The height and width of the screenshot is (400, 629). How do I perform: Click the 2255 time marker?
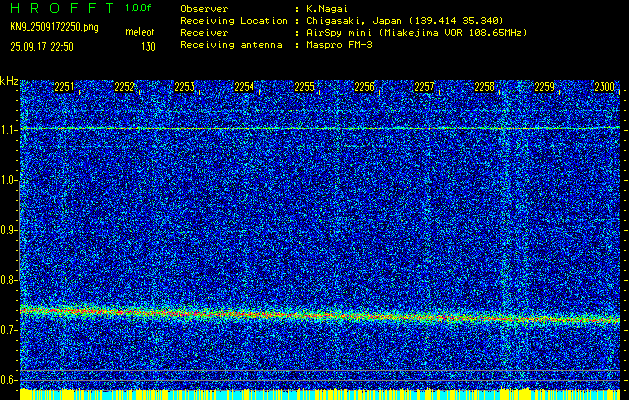click(x=304, y=87)
